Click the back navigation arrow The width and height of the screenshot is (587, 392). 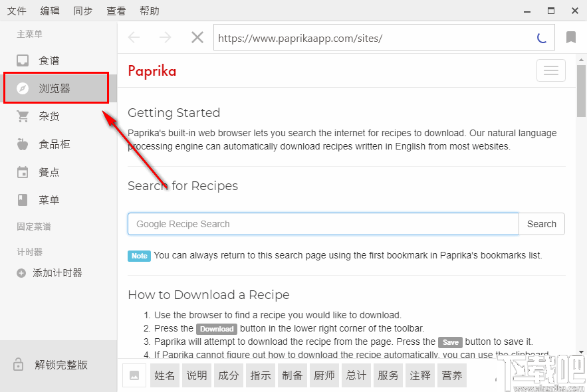[134, 37]
